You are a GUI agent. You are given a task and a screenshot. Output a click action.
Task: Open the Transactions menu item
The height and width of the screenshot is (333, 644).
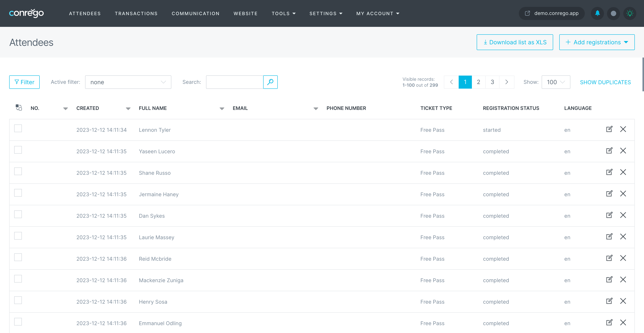[x=136, y=13]
